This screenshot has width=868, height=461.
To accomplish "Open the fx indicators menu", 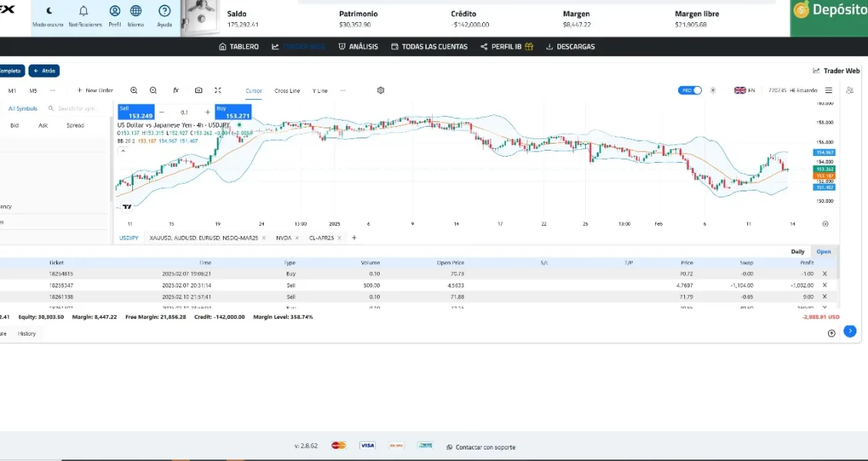I will click(x=176, y=91).
